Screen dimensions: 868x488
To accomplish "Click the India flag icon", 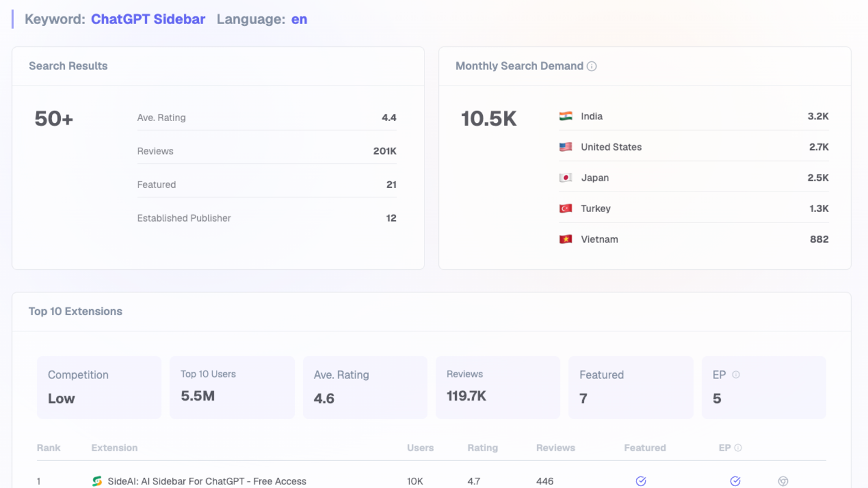I will [x=565, y=116].
